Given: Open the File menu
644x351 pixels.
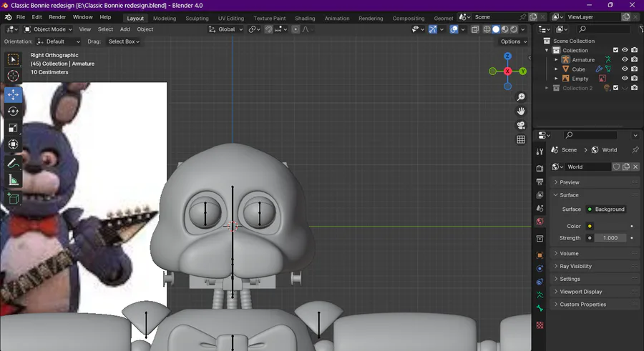Looking at the screenshot, I should coord(21,17).
